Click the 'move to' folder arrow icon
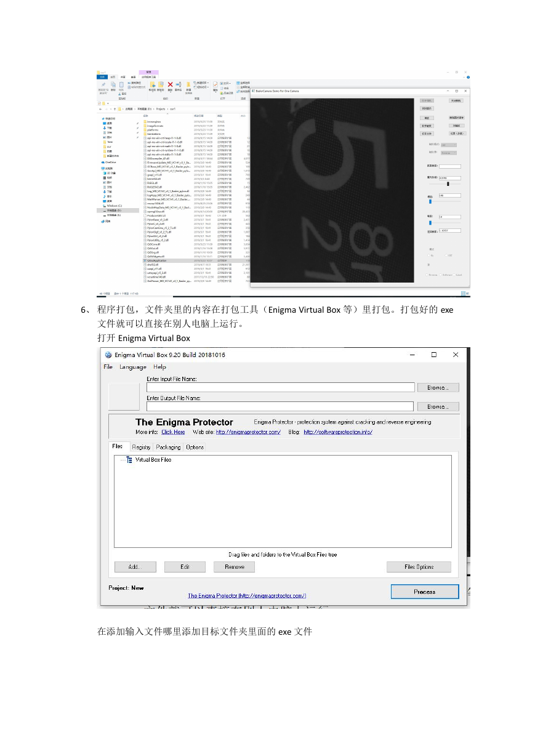 pyautogui.click(x=153, y=85)
